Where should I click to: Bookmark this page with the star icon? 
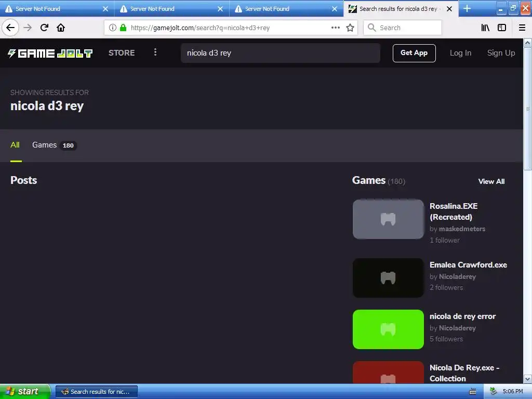point(350,28)
